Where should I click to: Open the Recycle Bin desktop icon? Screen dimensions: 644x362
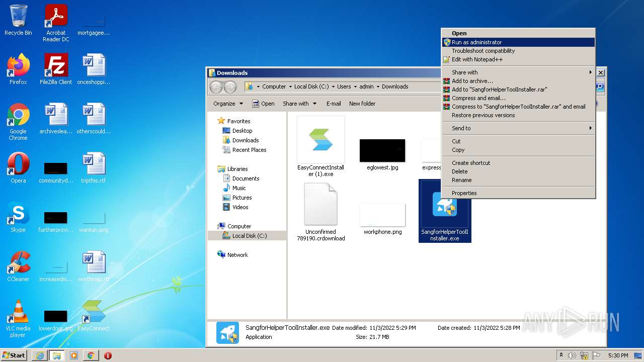click(x=18, y=20)
